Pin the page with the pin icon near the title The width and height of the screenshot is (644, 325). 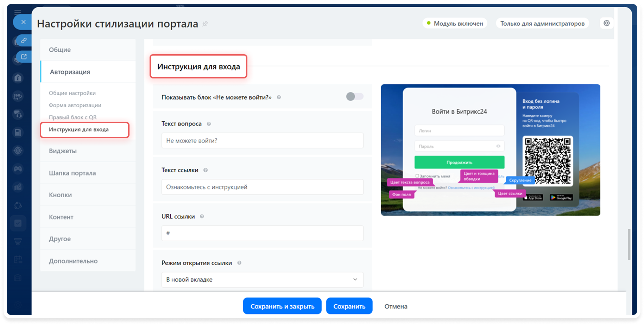pos(205,24)
